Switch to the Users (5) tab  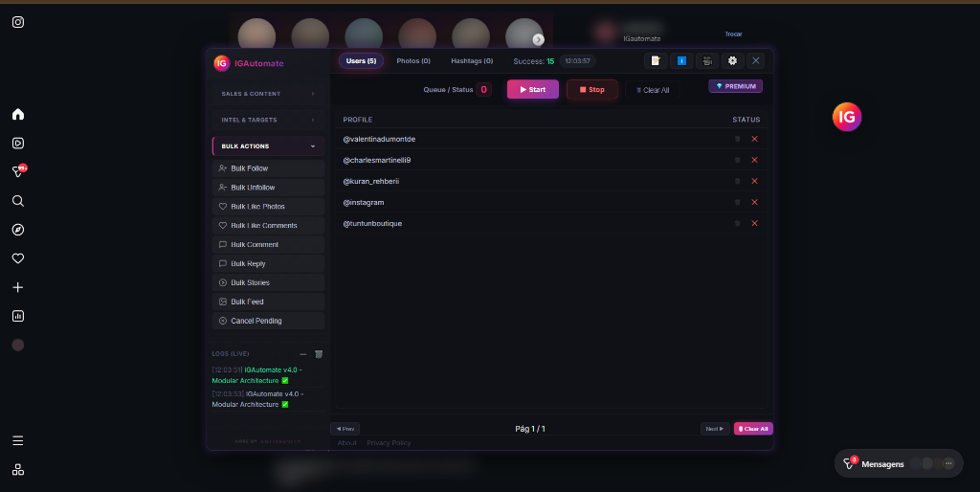pos(361,60)
